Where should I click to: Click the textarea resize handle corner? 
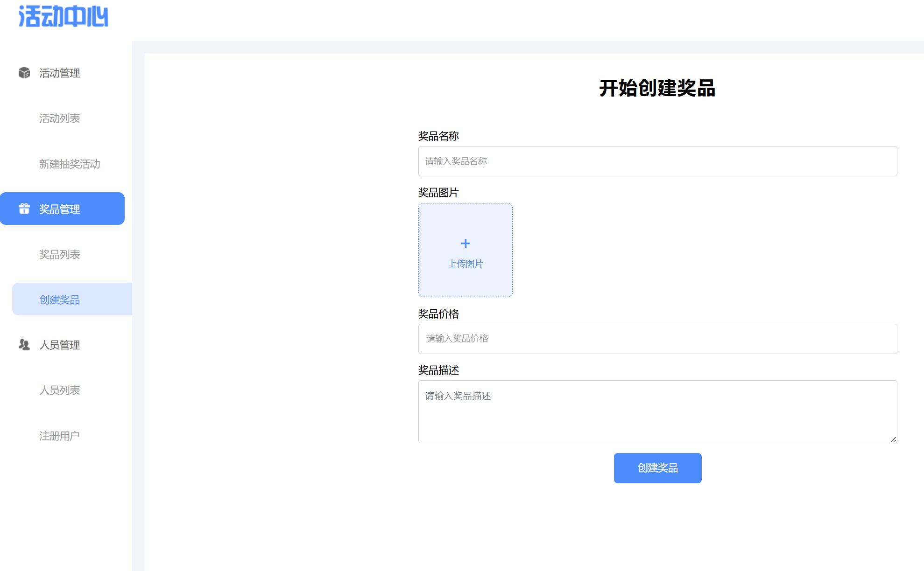pos(893,439)
